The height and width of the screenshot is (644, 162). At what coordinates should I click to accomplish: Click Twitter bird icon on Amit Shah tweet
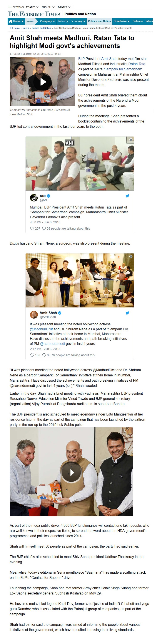tap(127, 313)
